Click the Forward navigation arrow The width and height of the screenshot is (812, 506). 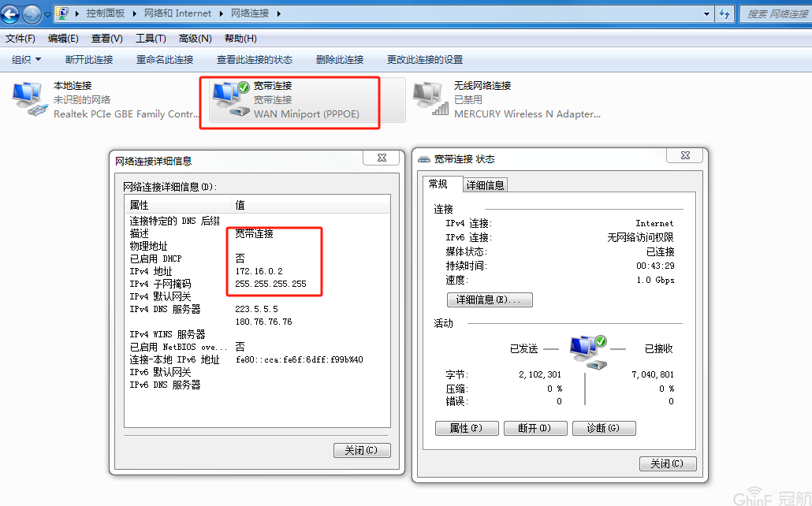pyautogui.click(x=32, y=14)
